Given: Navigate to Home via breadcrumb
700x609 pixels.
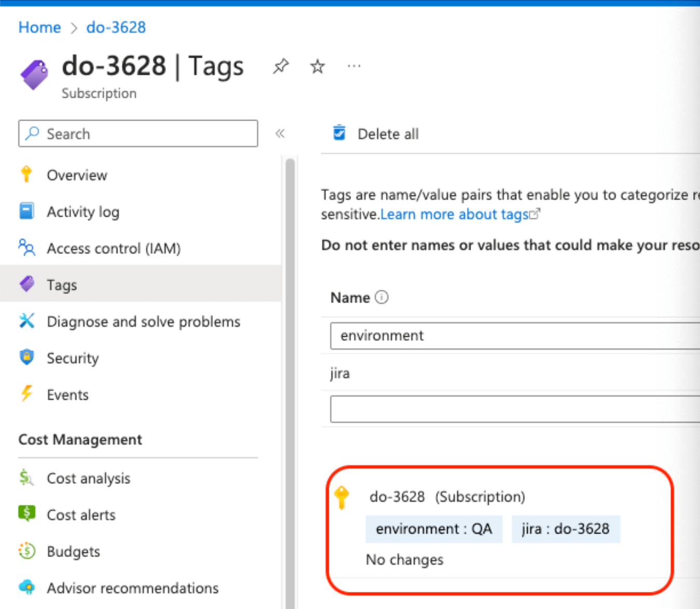Looking at the screenshot, I should click(39, 27).
